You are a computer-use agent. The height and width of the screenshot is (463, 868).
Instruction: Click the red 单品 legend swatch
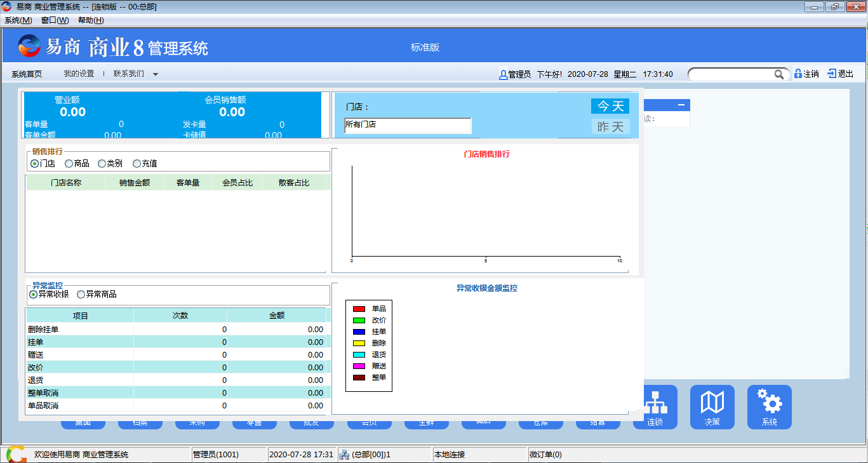(x=359, y=309)
